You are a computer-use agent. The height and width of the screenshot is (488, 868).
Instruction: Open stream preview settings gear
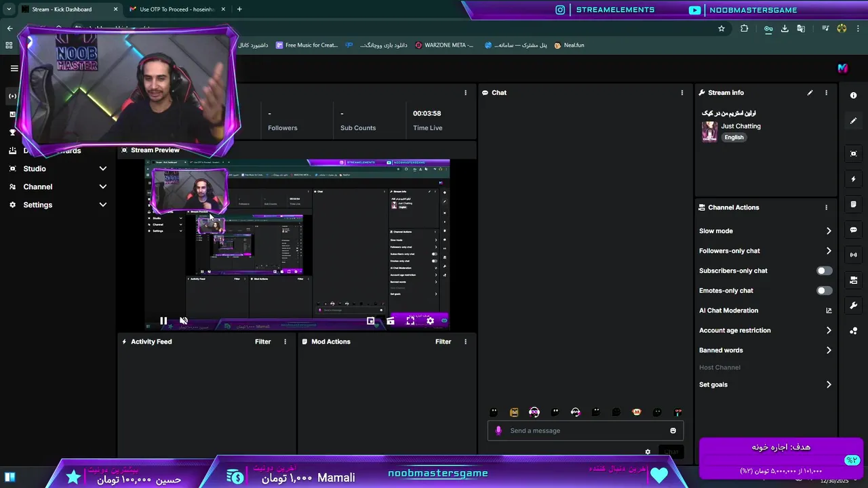pyautogui.click(x=430, y=321)
